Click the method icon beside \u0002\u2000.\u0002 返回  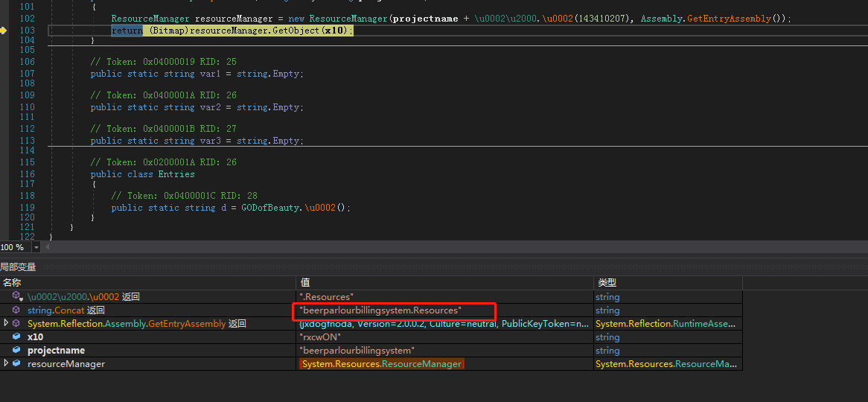point(17,297)
